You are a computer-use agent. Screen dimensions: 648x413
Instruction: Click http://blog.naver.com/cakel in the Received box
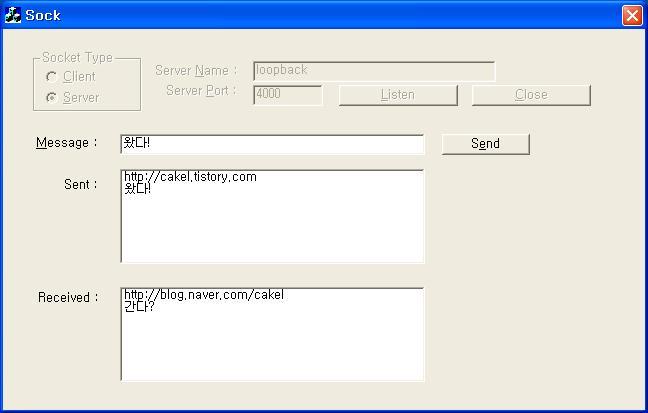204,295
